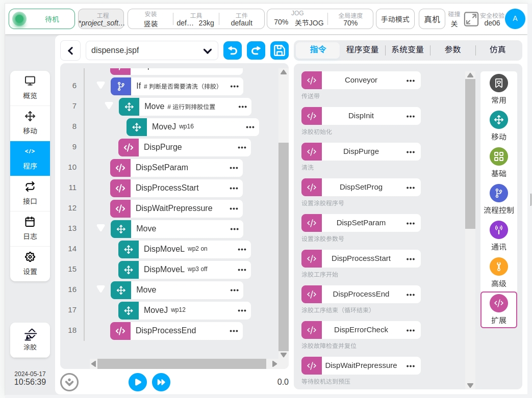The height and width of the screenshot is (398, 532).
Task: Switch to the 仿真 tab
Action: (497, 50)
